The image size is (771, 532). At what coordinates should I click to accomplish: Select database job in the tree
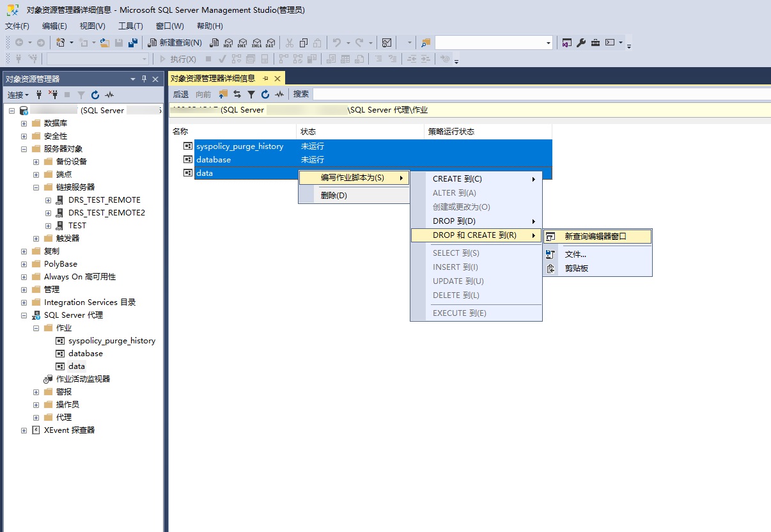pyautogui.click(x=86, y=354)
